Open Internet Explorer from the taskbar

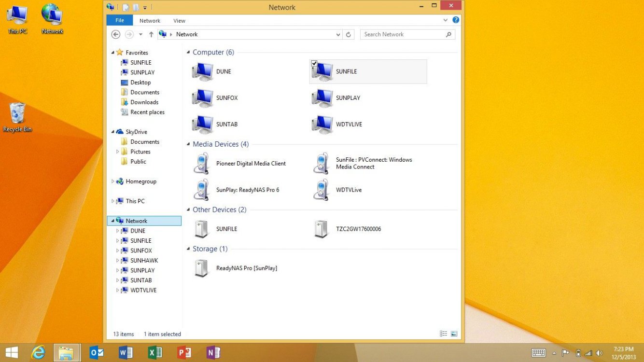[38, 353]
